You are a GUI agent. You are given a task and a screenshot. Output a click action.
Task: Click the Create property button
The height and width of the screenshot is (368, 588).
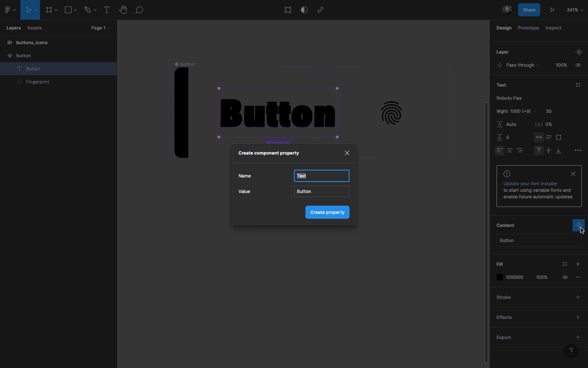327,212
